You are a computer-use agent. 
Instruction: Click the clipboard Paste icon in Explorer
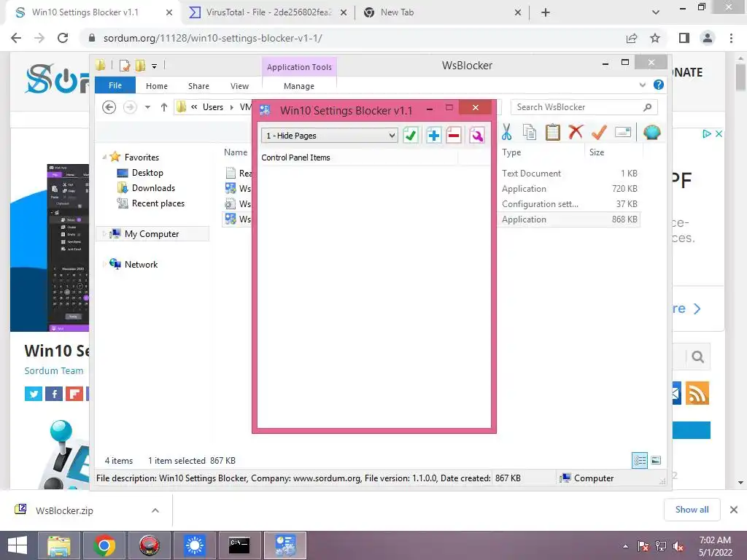553,132
